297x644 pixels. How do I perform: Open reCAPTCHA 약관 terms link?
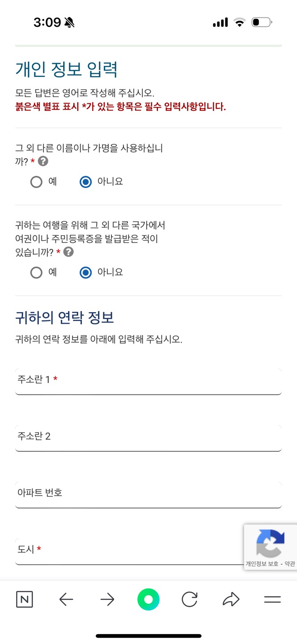tap(290, 564)
